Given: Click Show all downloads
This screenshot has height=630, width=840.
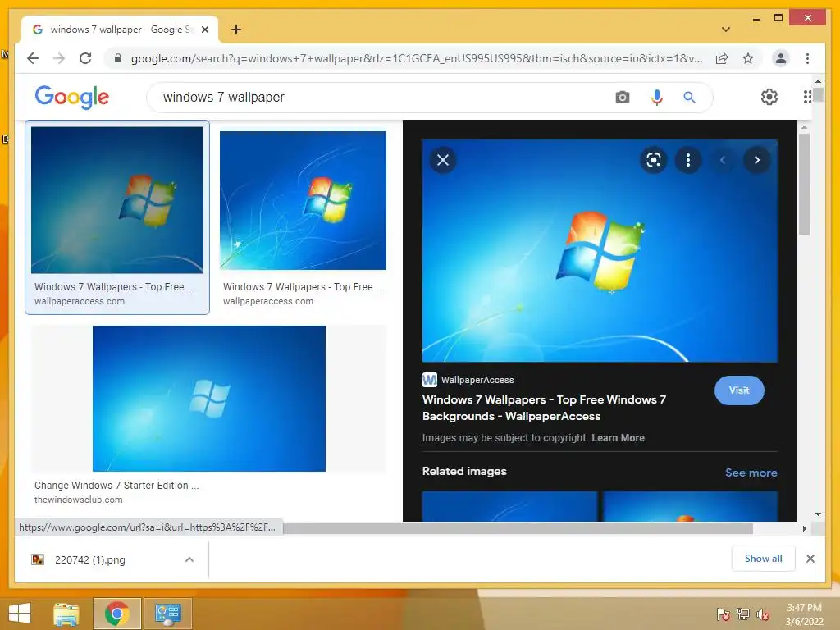Looking at the screenshot, I should [x=764, y=559].
